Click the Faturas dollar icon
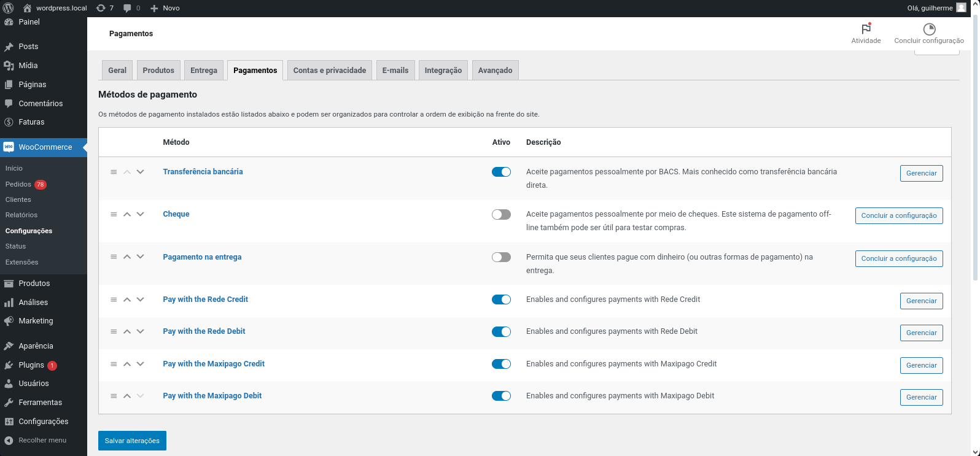This screenshot has height=456, width=980. click(x=9, y=122)
